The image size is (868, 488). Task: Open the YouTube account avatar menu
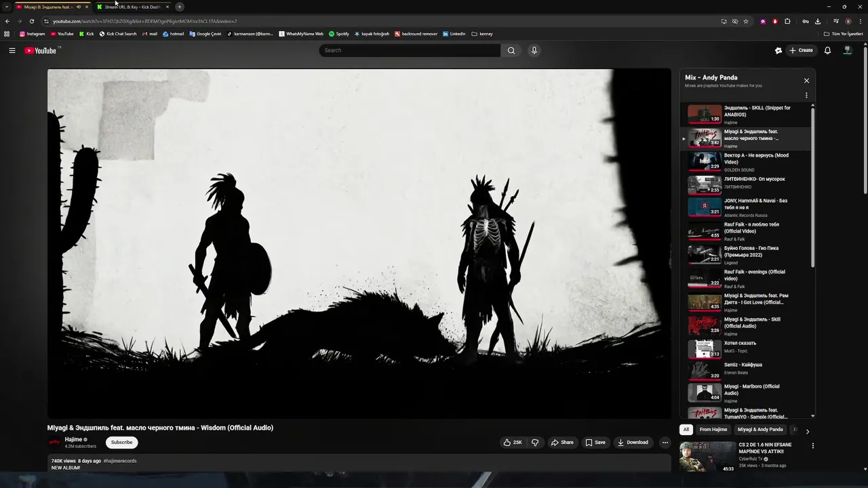pos(847,50)
